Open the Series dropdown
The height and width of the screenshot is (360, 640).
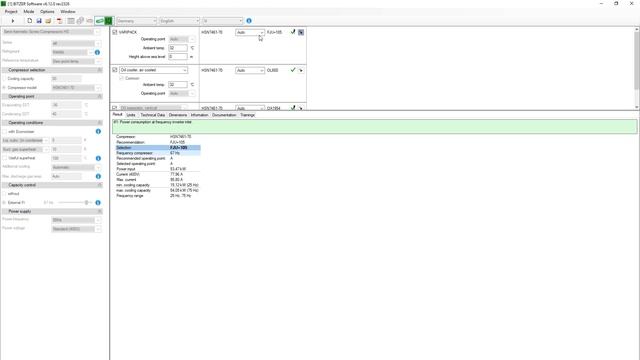[76, 43]
